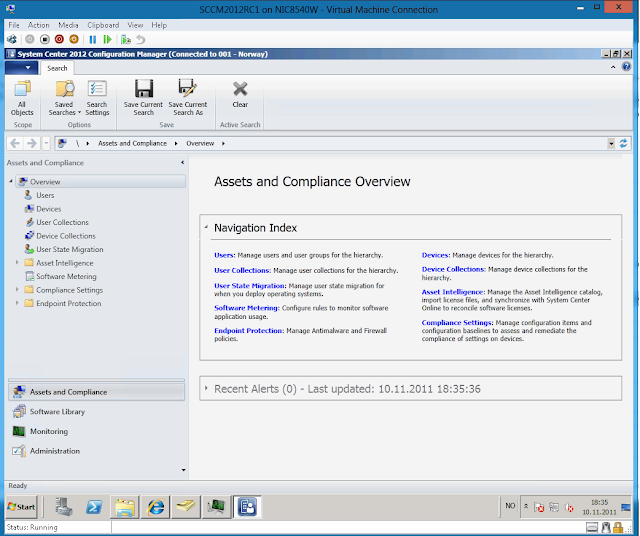This screenshot has width=640, height=536.
Task: Switch to the Search ribbon tab
Action: [x=57, y=68]
